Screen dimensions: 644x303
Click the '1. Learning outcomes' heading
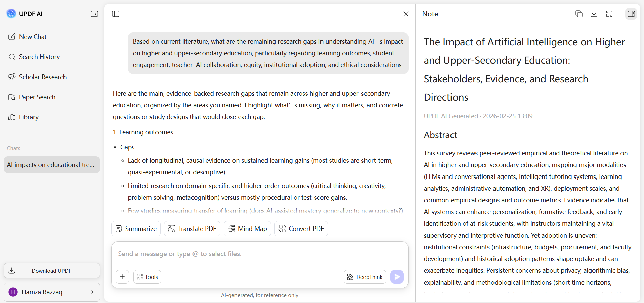[143, 132]
